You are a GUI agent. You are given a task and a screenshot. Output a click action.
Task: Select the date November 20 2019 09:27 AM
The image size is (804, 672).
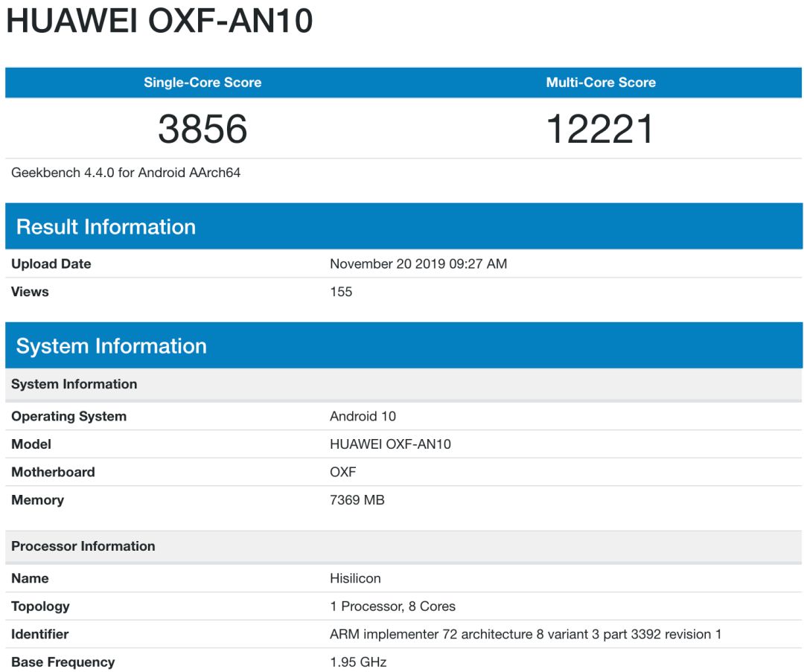pyautogui.click(x=418, y=264)
